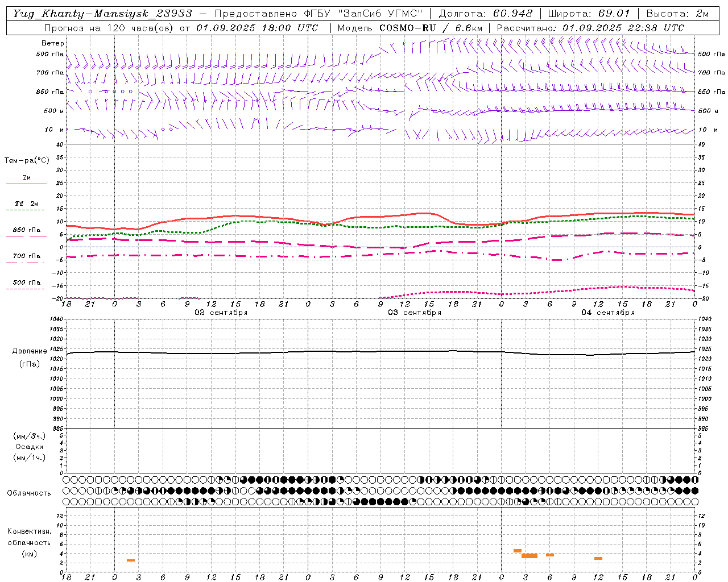
Task: Click the orange convective bar at 12h, 04 сентября
Action: pyautogui.click(x=598, y=558)
